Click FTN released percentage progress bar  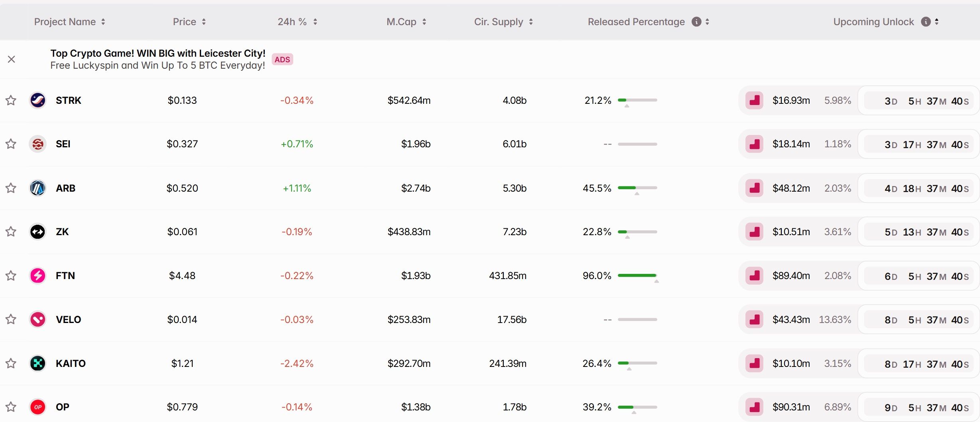pyautogui.click(x=637, y=275)
